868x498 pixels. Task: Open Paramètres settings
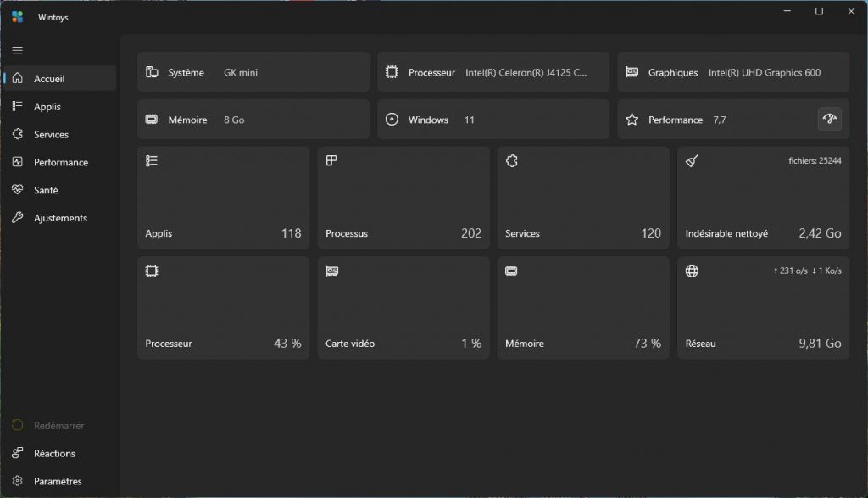click(60, 481)
